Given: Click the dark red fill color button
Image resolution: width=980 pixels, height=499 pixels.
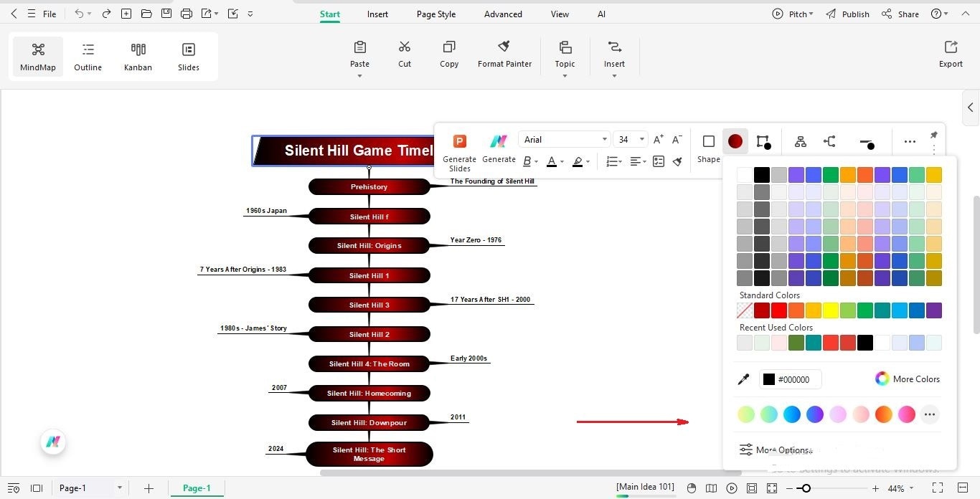Looking at the screenshot, I should [x=735, y=141].
